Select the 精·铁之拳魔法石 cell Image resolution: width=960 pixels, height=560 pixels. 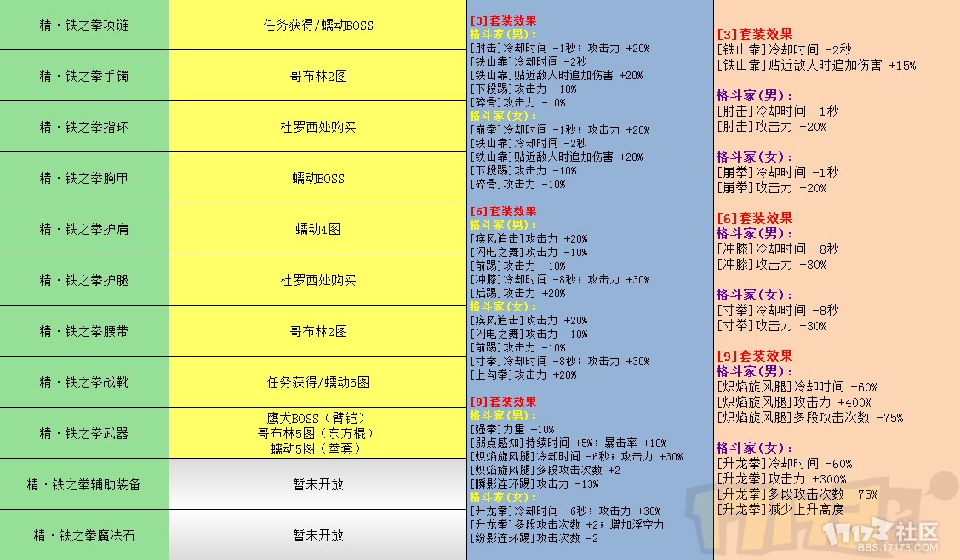[x=83, y=535]
